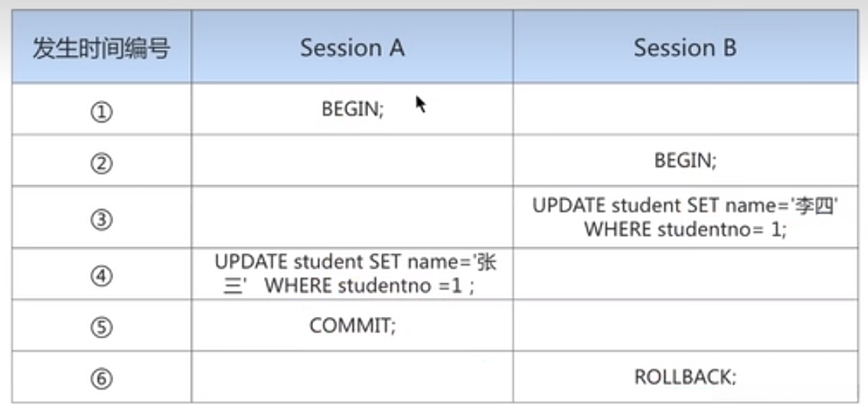Viewport: 868px width, 408px height.
Task: Click the 发生时间编号 column header
Action: click(x=101, y=49)
